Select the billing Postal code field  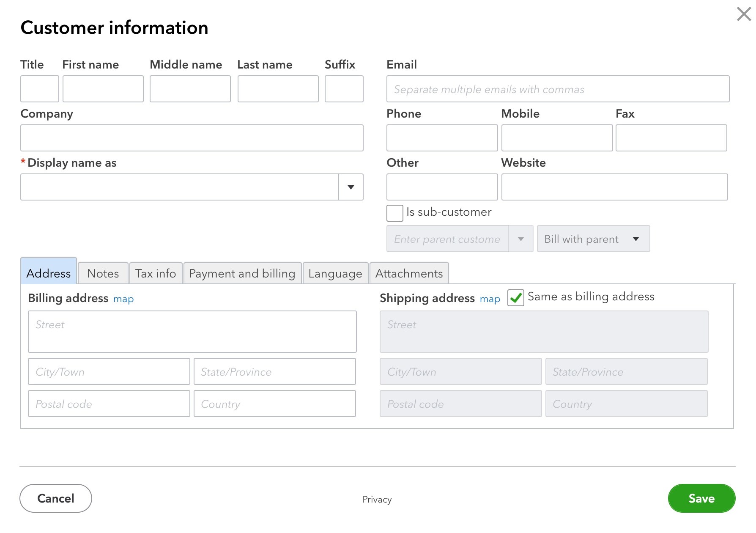109,404
